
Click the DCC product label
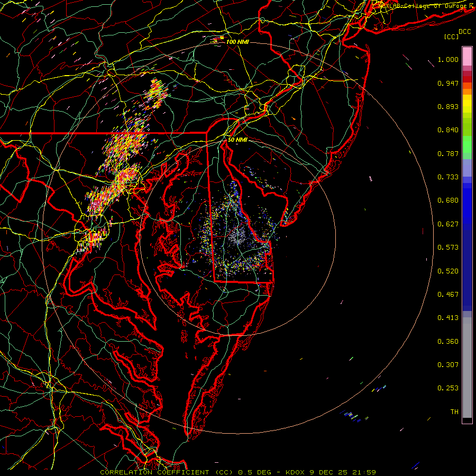point(464,32)
